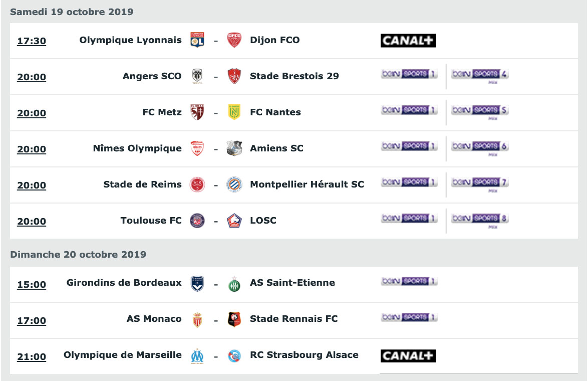Image resolution: width=588 pixels, height=381 pixels.
Task: Click the Toulouse FC team name
Action: [151, 221]
